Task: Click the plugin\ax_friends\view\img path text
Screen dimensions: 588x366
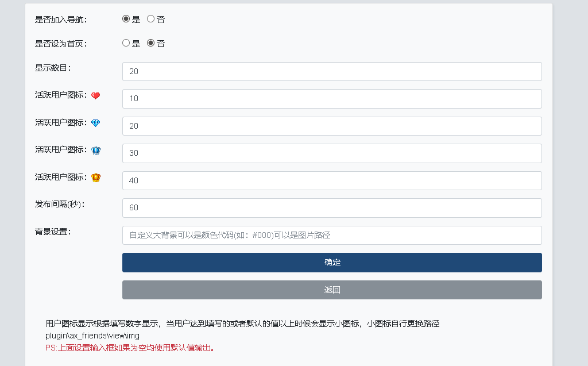Action: 92,336
